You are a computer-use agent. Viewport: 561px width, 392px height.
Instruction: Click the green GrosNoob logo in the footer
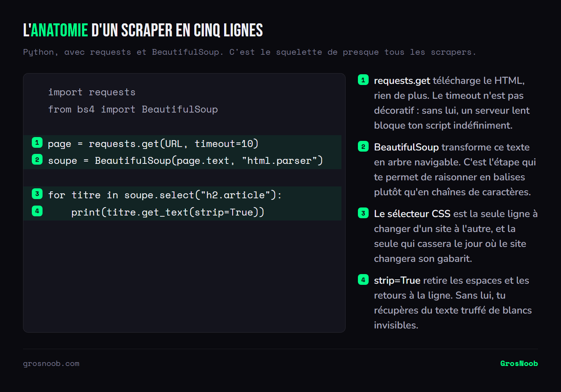[519, 364]
